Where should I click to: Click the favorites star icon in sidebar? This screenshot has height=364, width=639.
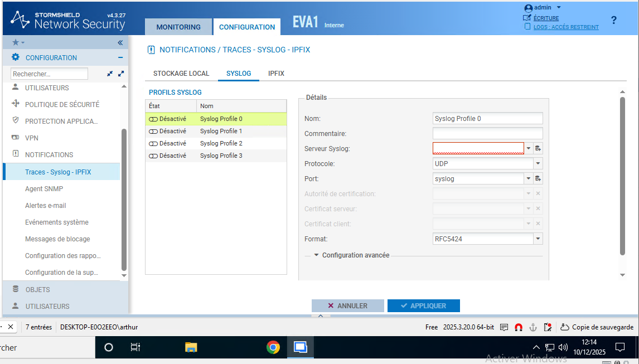tap(16, 42)
